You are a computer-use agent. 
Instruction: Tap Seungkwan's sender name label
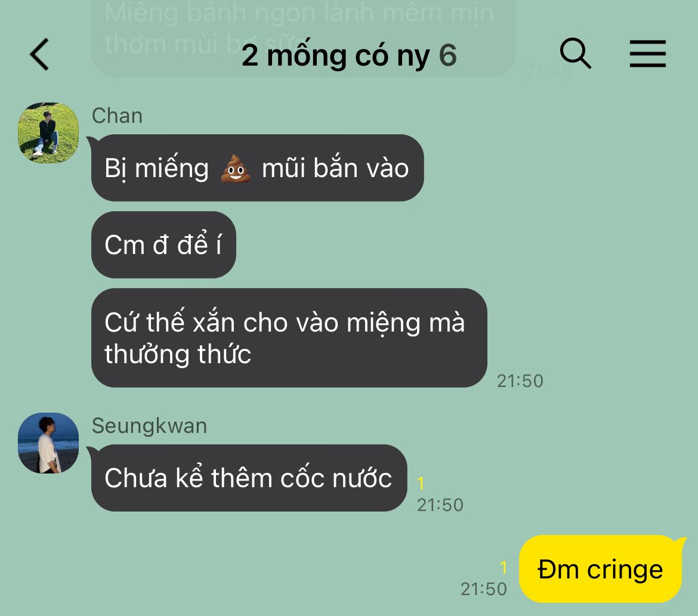click(x=150, y=426)
